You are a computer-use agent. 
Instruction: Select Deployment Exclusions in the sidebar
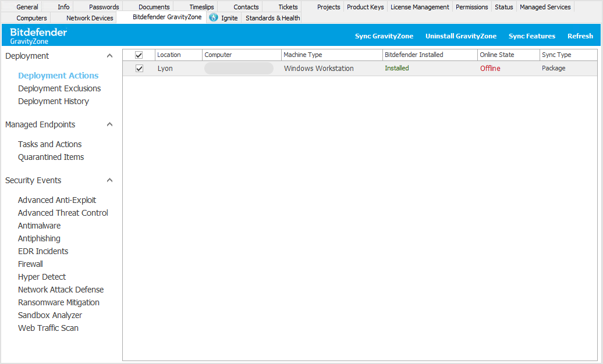tap(59, 88)
